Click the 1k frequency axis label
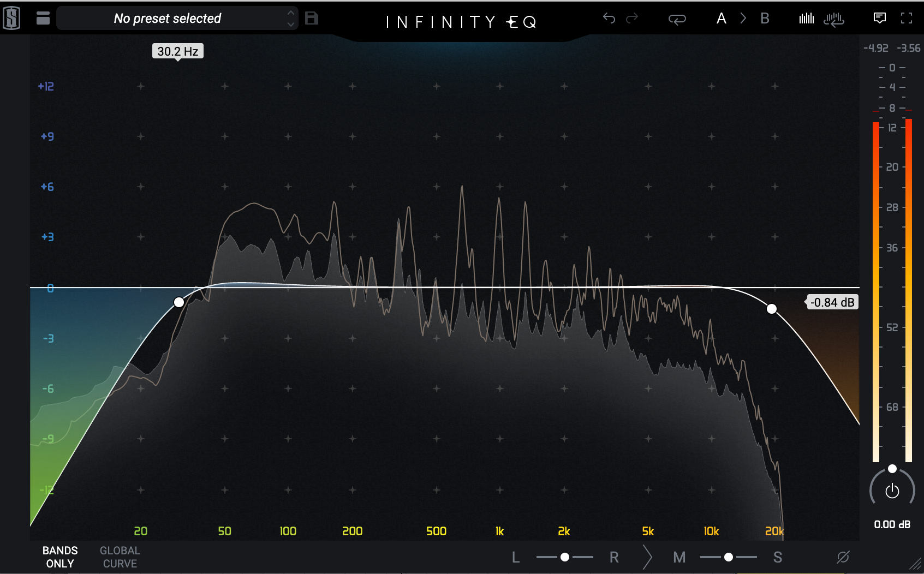This screenshot has height=574, width=924. [499, 531]
